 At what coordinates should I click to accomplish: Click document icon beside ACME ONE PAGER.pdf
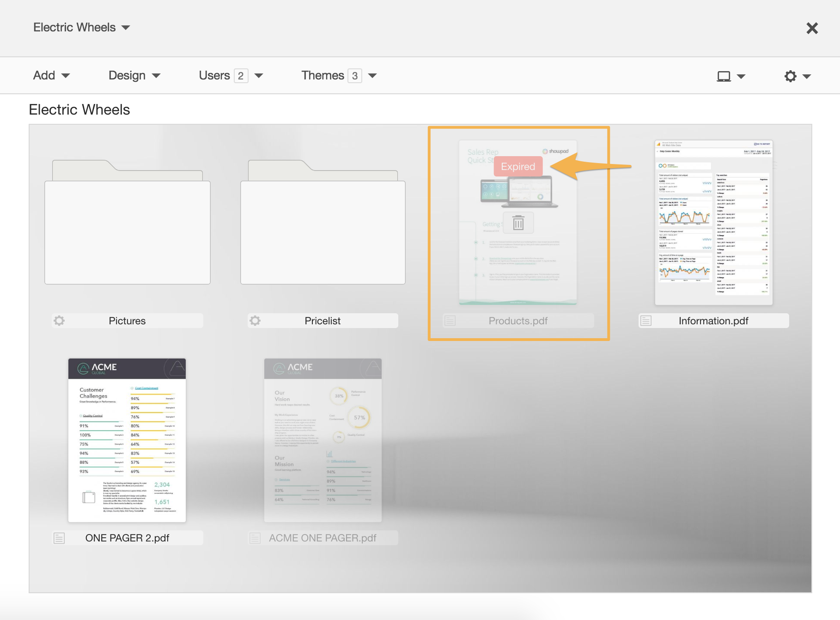[255, 538]
